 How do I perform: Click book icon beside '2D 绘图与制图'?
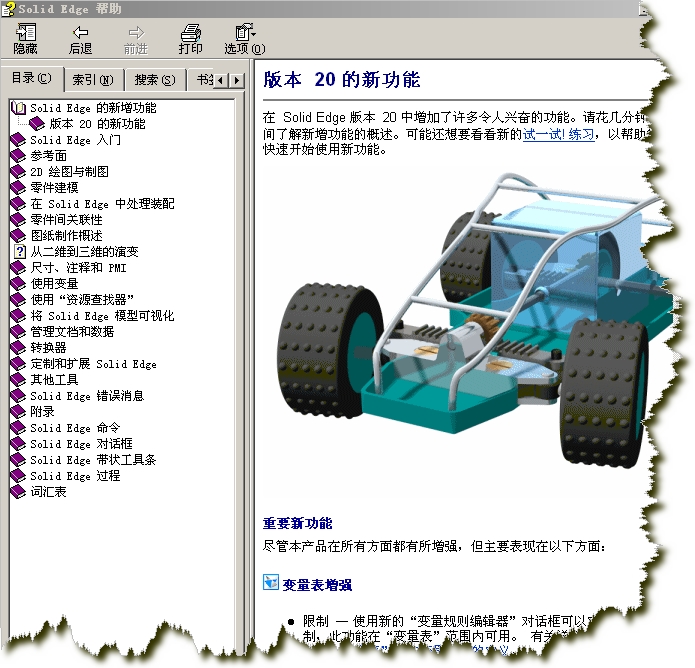coord(18,172)
